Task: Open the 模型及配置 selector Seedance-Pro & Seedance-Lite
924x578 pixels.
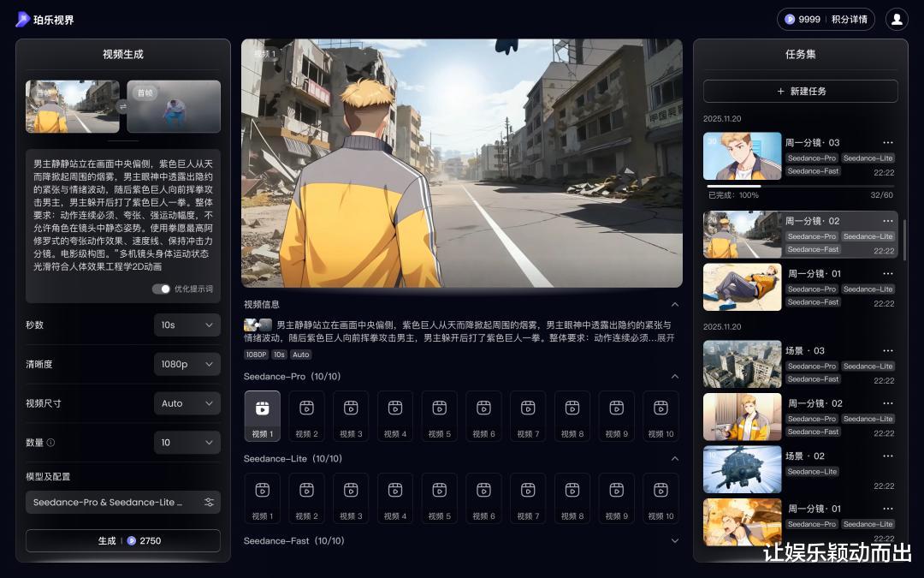Action: pos(122,503)
